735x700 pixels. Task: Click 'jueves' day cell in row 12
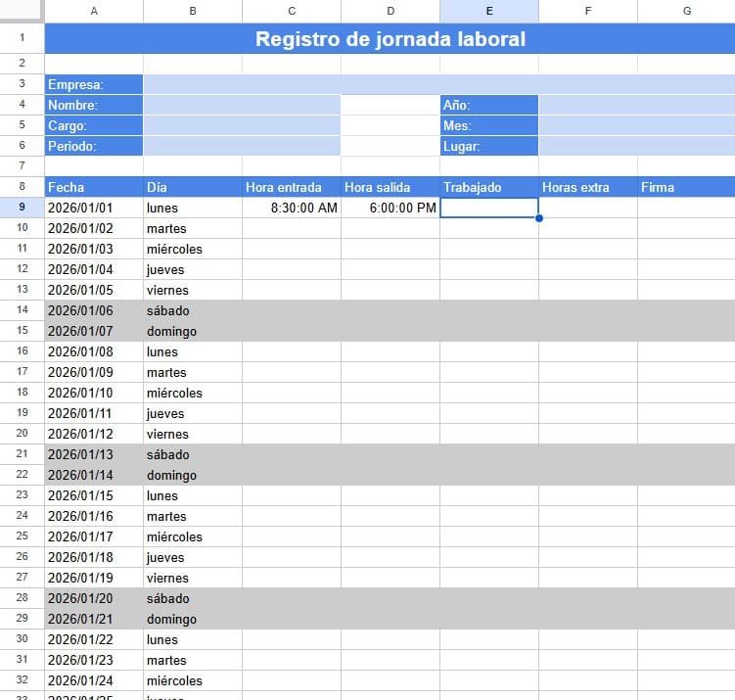coord(193,269)
